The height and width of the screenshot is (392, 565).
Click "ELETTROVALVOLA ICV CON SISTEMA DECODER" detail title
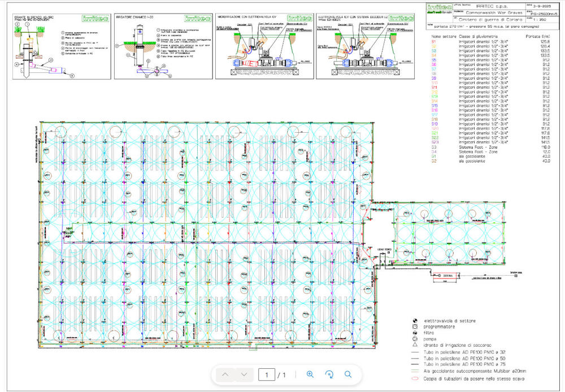pyautogui.click(x=353, y=17)
